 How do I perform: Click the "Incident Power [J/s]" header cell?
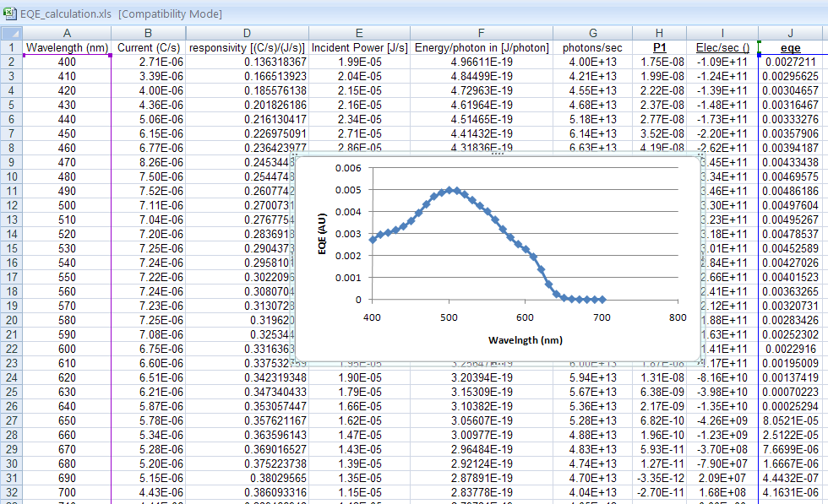point(358,48)
